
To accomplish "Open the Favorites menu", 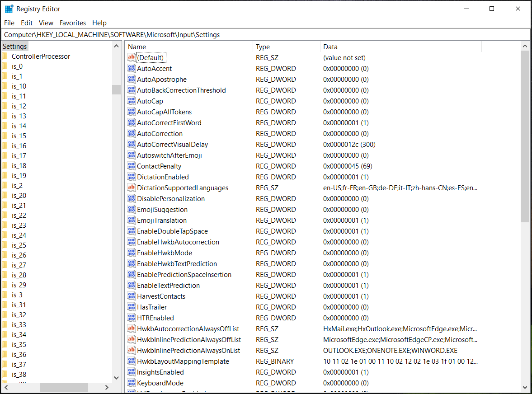I will 73,23.
